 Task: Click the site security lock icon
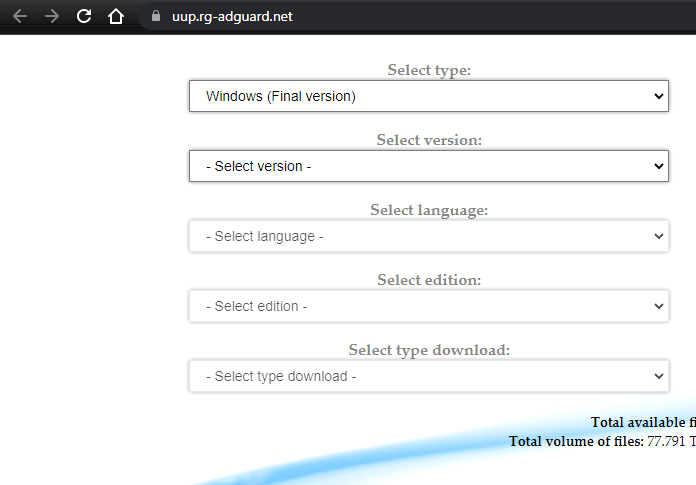coord(155,17)
